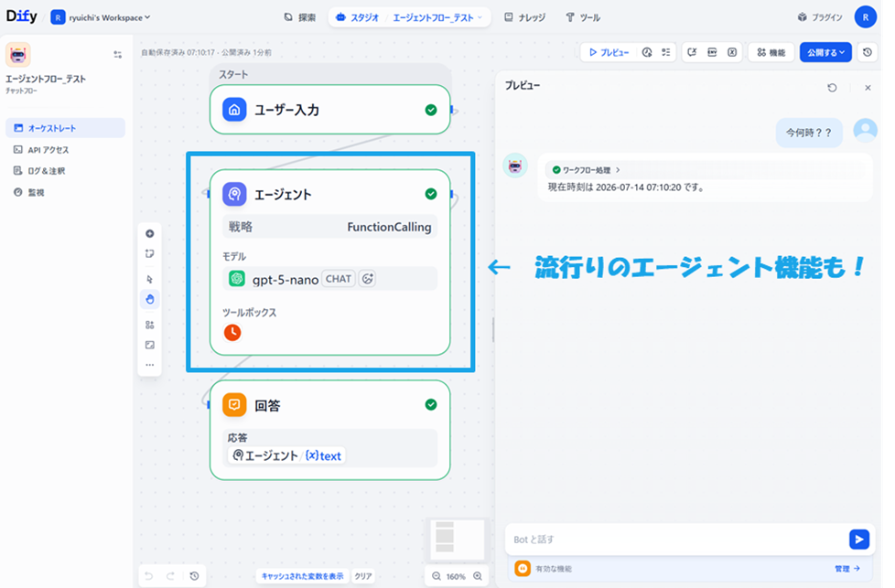Select 監視 in sidebar
This screenshot has height=588, width=895.
pos(65,192)
